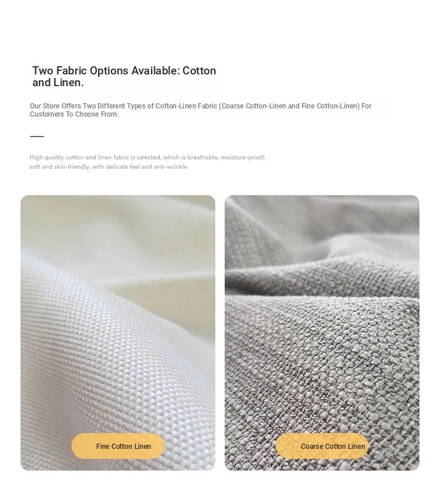Image resolution: width=440 pixels, height=504 pixels.
Task: Click the short dark divider dash
Action: (x=37, y=137)
